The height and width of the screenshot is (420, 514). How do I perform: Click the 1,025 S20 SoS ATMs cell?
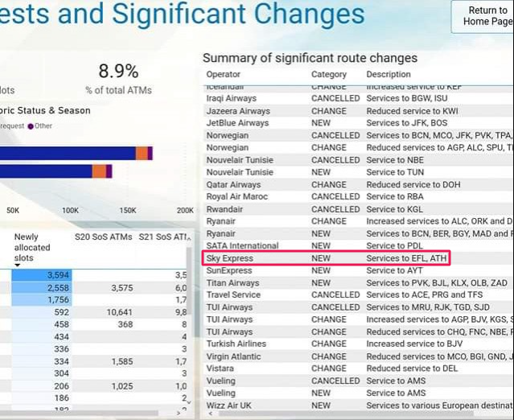click(122, 386)
